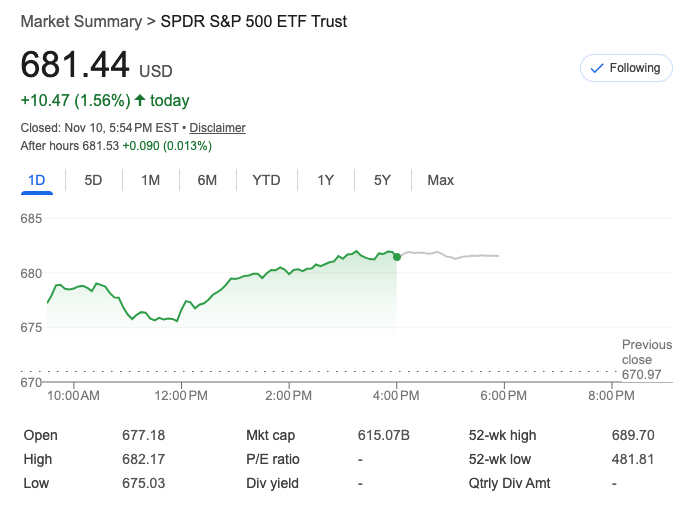Switch to the 5D chart tab
This screenshot has height=508, width=684.
(x=93, y=180)
